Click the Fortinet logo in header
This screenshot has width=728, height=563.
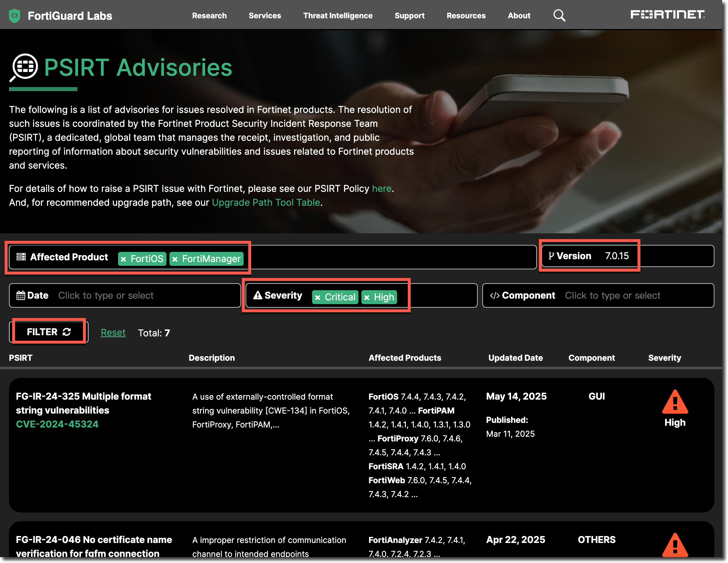click(667, 15)
